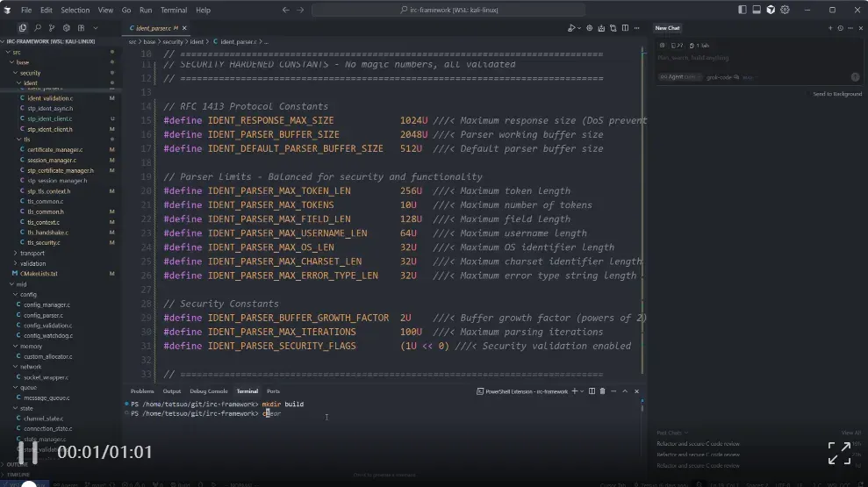
Task: Switch to the Debug Console tab
Action: (209, 391)
